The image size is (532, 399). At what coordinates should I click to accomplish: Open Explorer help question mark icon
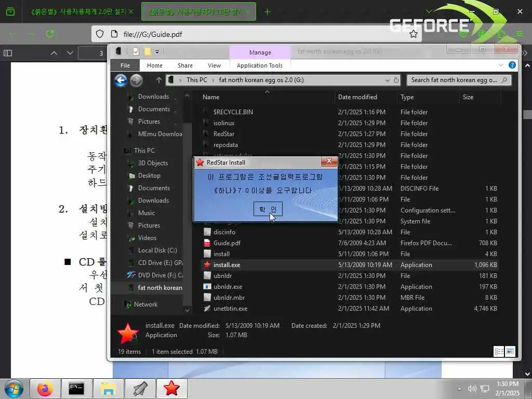pyautogui.click(x=512, y=65)
